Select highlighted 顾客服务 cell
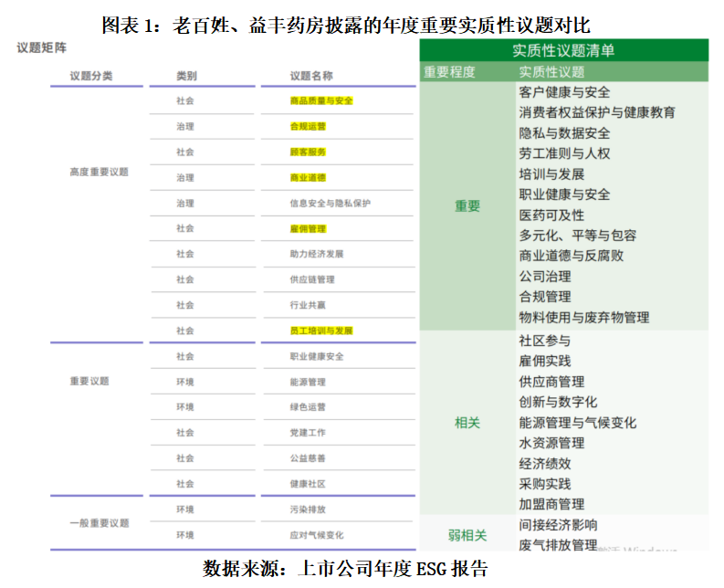724x588 pixels. point(308,152)
